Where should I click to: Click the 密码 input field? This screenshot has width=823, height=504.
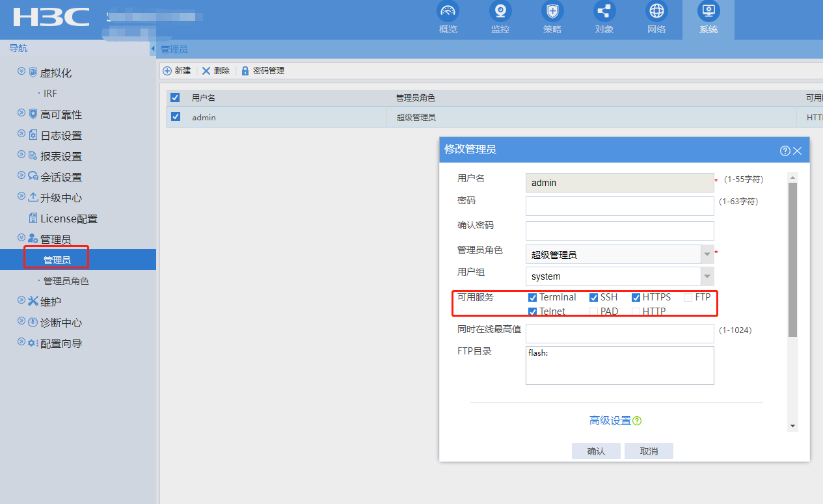(619, 206)
